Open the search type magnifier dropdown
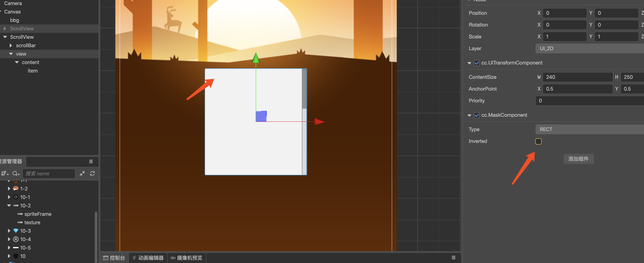644x263 pixels. coord(16,173)
